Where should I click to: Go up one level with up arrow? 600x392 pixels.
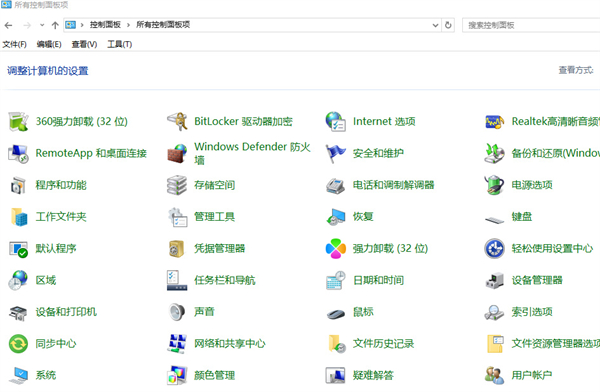(x=55, y=25)
